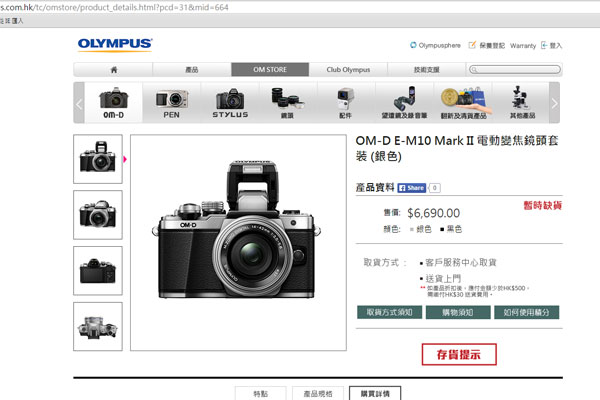The image size is (600, 400).
Task: Open the 配件 accessories category
Action: click(346, 103)
